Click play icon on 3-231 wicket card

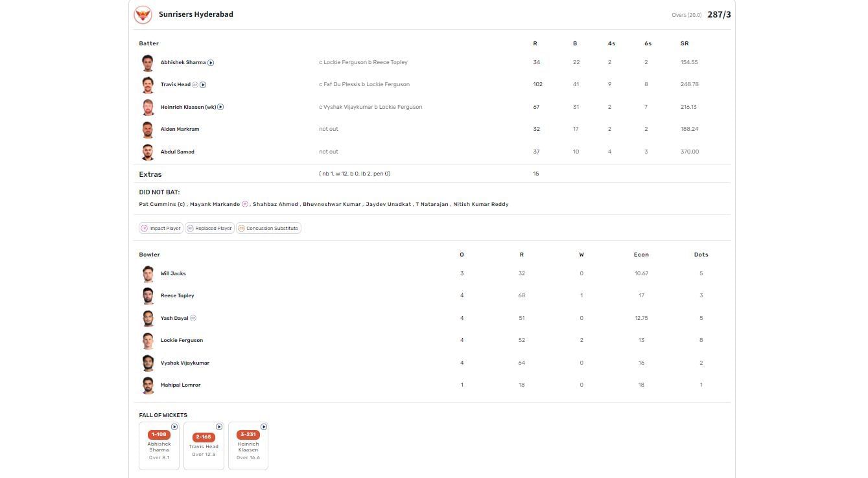(264, 427)
